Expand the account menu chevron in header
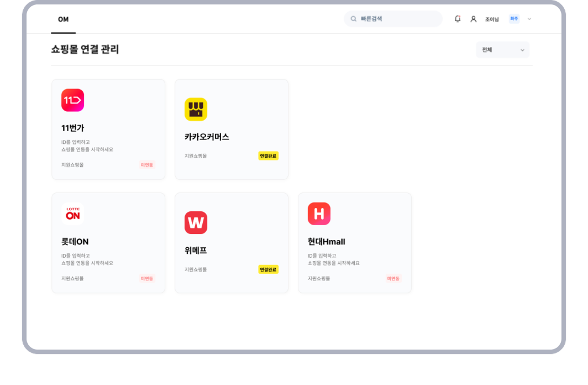Viewport: 588px width, 385px height. point(529,19)
